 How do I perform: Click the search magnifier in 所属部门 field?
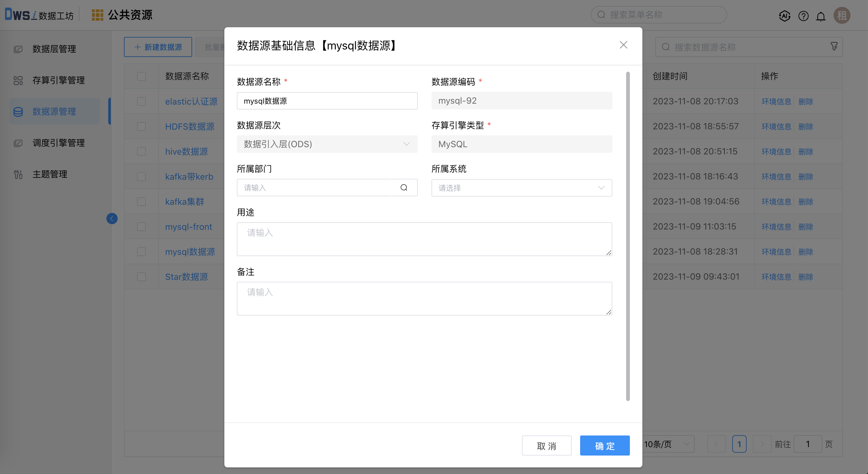click(x=403, y=188)
